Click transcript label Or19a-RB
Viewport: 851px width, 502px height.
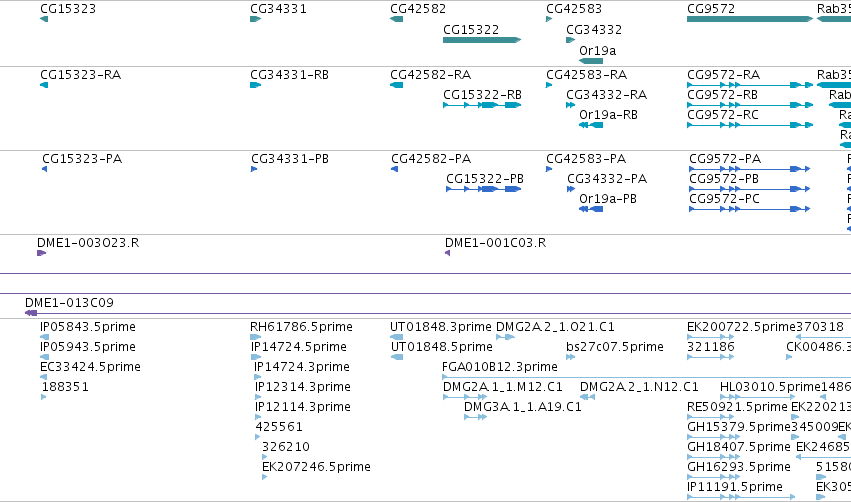pos(608,115)
